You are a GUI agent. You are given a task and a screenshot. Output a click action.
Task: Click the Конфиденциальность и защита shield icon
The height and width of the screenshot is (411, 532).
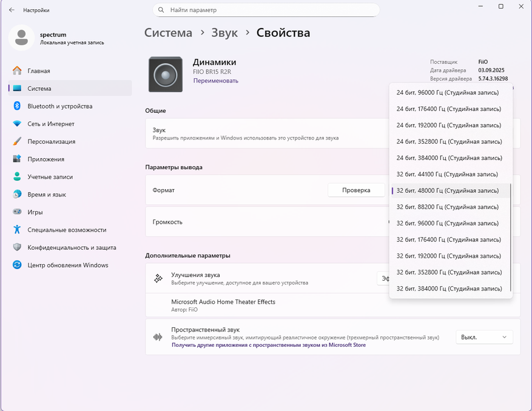(x=17, y=247)
